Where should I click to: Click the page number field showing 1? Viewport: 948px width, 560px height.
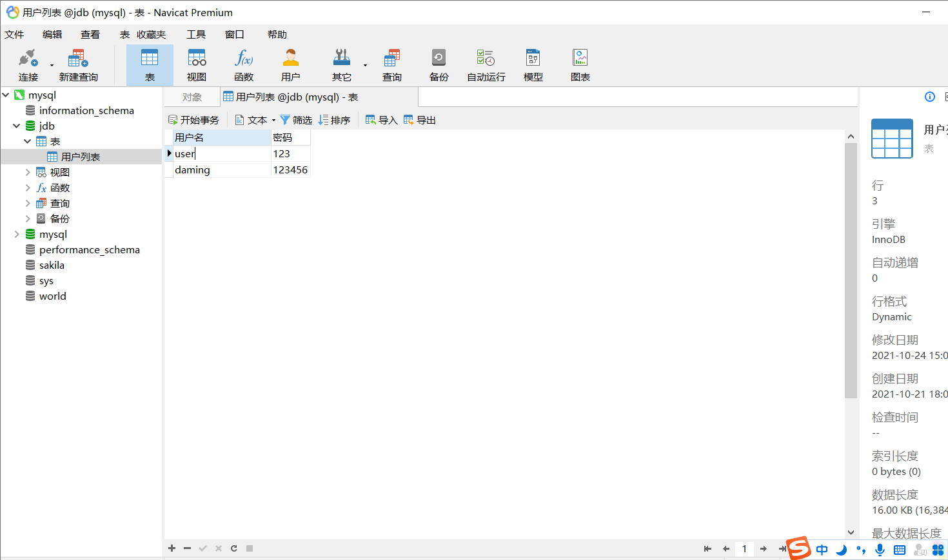[744, 548]
